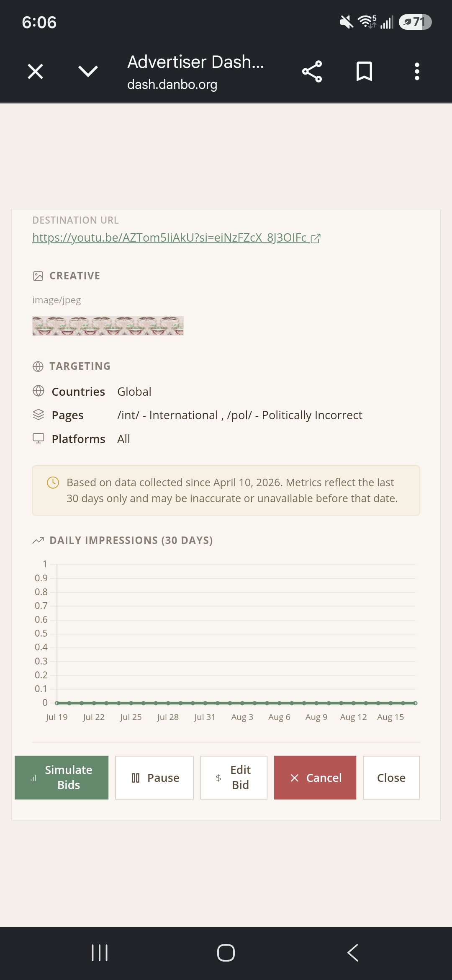Cancel the ad with the red button
452x980 pixels.
click(315, 777)
